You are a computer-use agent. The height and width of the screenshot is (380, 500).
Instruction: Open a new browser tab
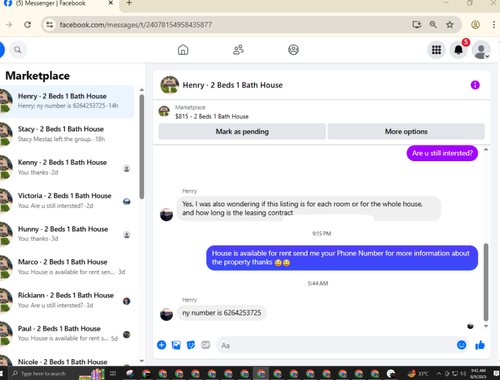coord(129,3)
